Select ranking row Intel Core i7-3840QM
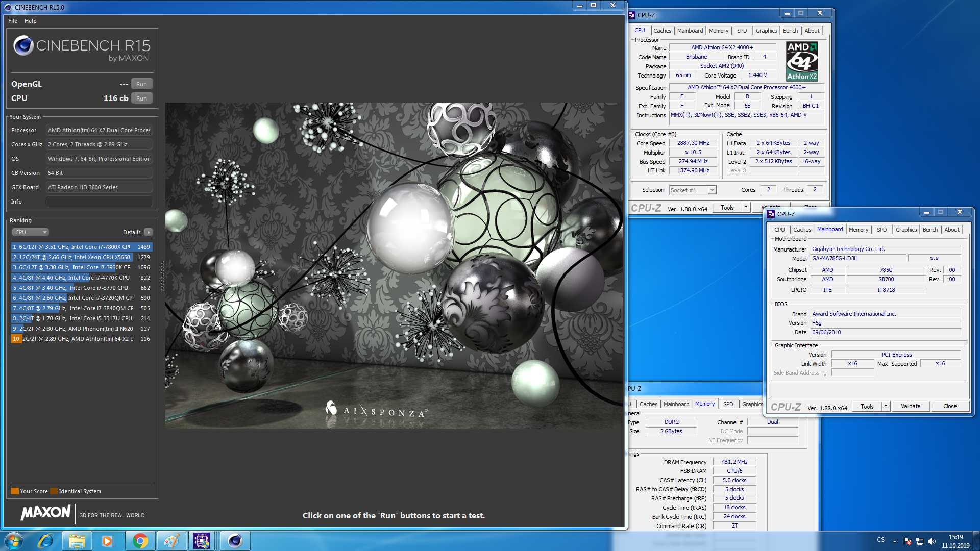Screen dimensions: 980x551 [x=82, y=308]
